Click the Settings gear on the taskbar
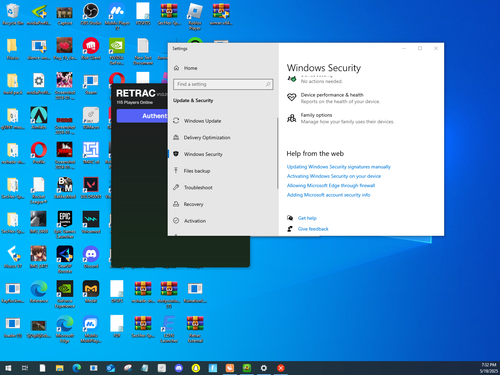The image size is (500, 375). click(x=264, y=368)
